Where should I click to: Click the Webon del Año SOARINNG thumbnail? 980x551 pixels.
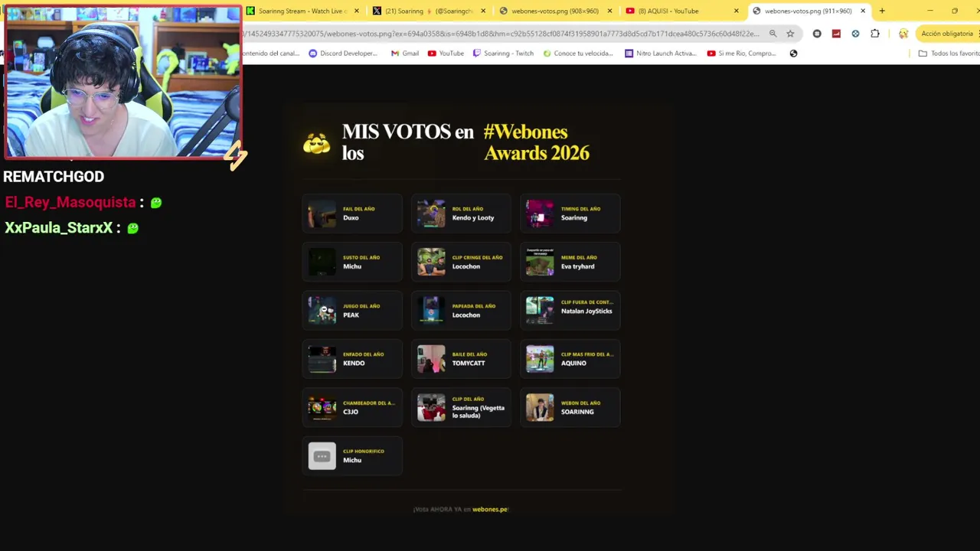540,408
